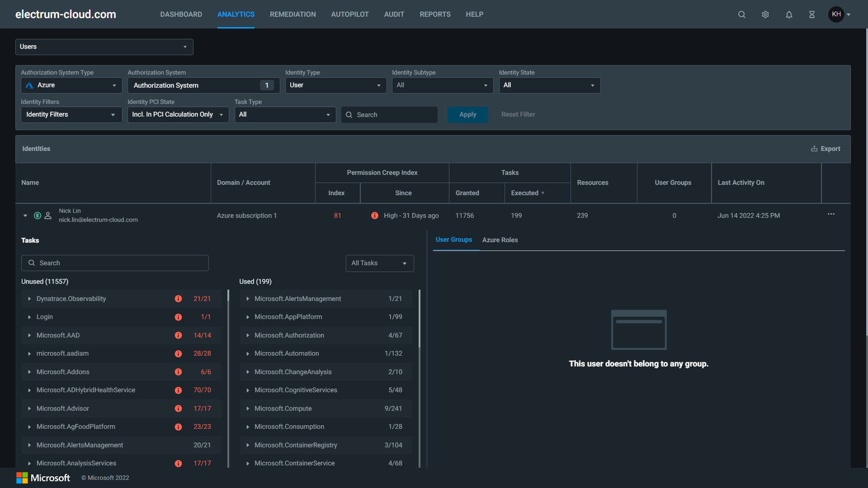Screen dimensions: 868x488
Task: Click the Unused tasks list scrollbar
Action: point(228,296)
